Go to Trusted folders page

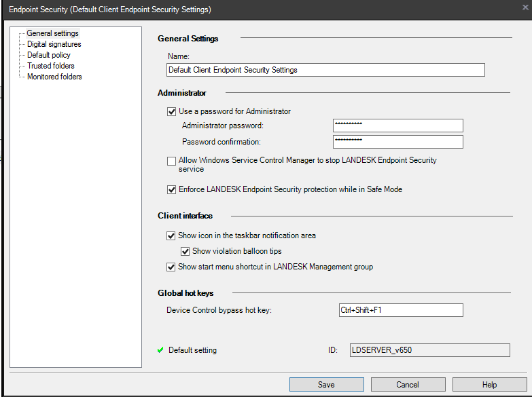click(x=50, y=66)
